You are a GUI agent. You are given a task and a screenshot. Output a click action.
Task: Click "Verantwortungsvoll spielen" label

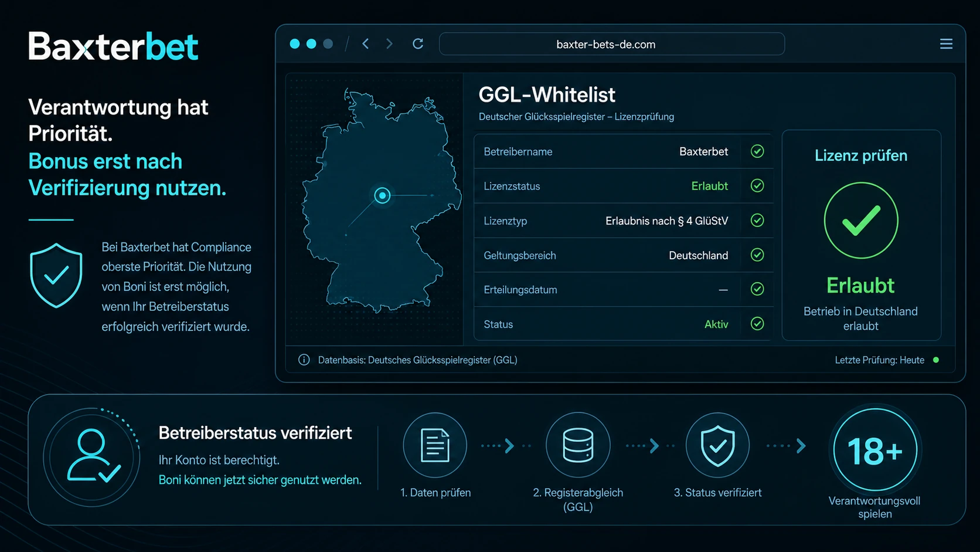click(874, 507)
